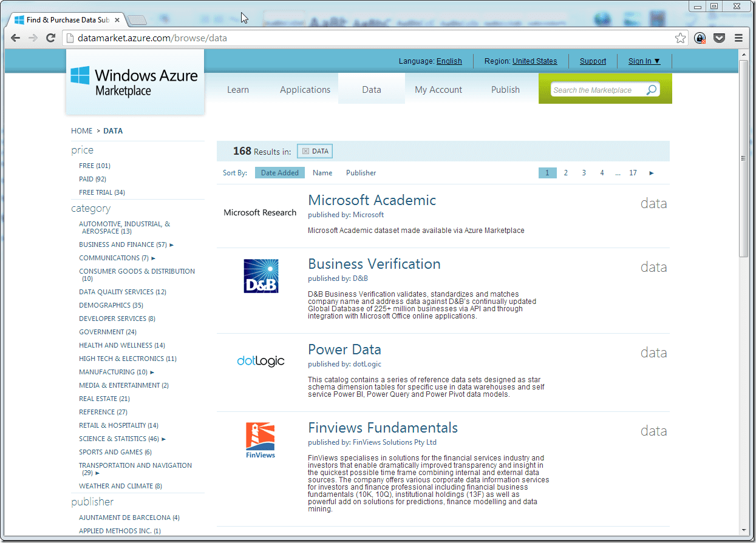Open the dotLogic logo thumbnail
This screenshot has height=543, width=756.
click(261, 361)
